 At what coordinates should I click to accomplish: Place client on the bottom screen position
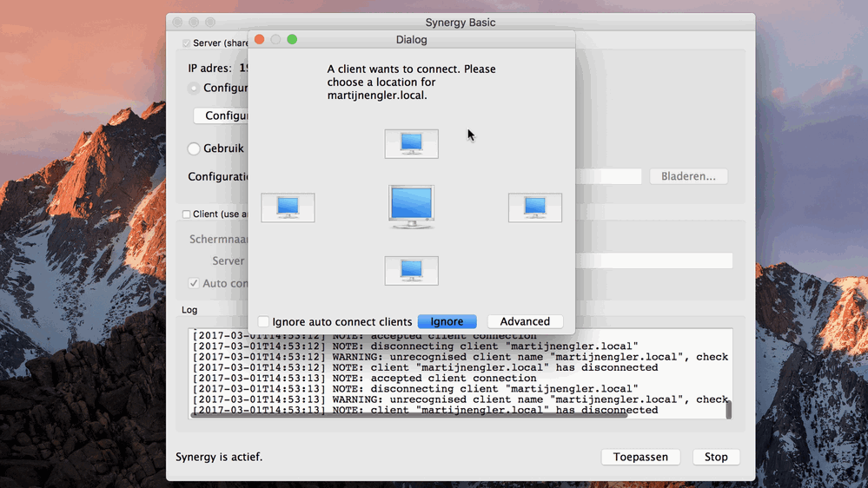(411, 271)
